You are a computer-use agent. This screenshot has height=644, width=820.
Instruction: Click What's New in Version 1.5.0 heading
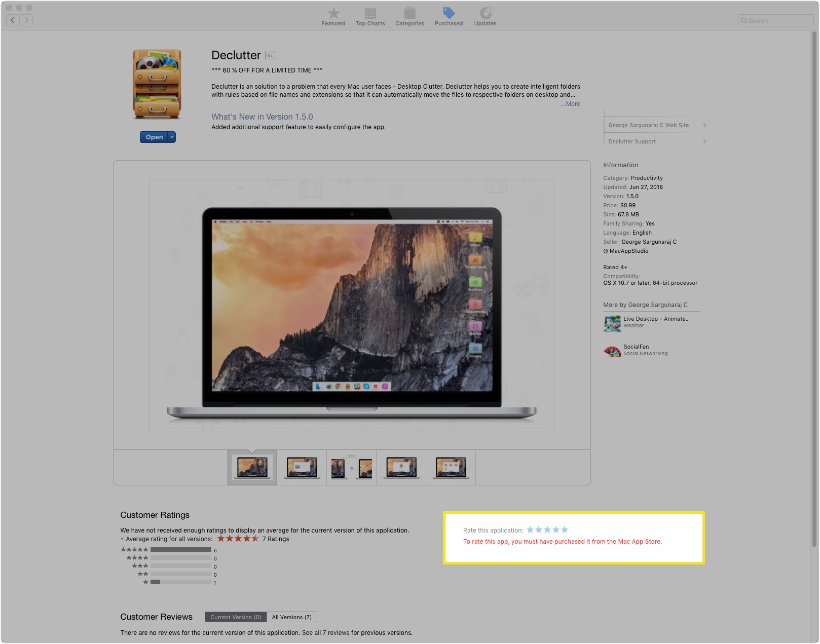pyautogui.click(x=262, y=117)
